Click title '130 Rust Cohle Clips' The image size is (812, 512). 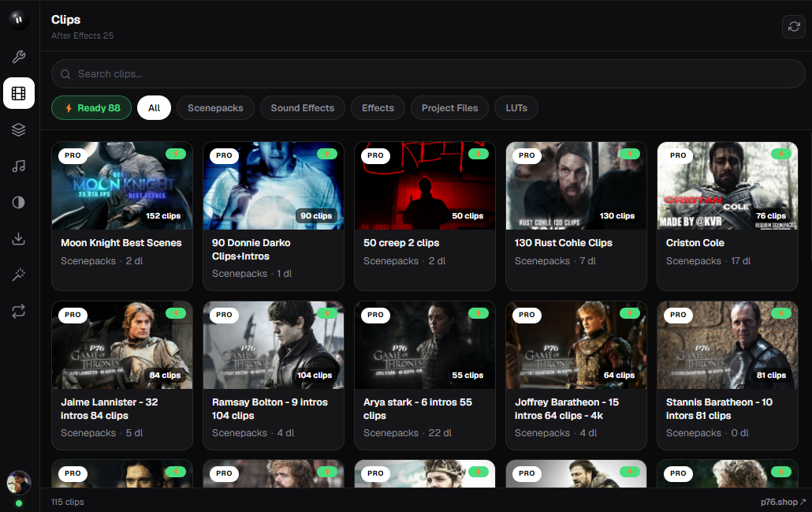coord(564,242)
